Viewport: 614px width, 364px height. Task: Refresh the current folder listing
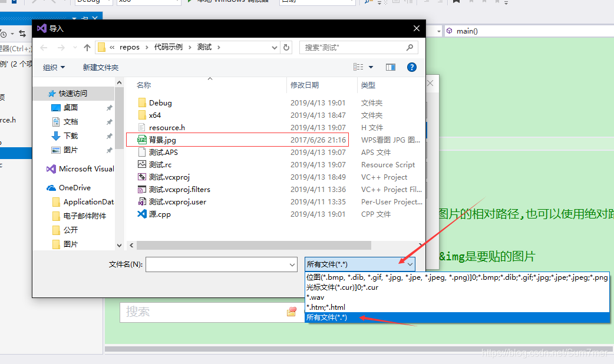pyautogui.click(x=286, y=47)
